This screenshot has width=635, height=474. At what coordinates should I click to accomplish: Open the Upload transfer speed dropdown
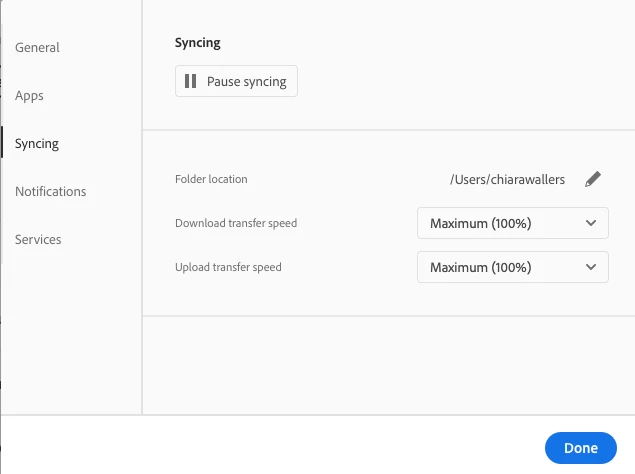point(512,267)
